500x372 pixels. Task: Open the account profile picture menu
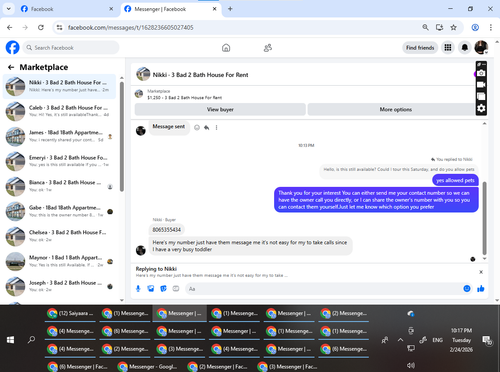point(481,48)
